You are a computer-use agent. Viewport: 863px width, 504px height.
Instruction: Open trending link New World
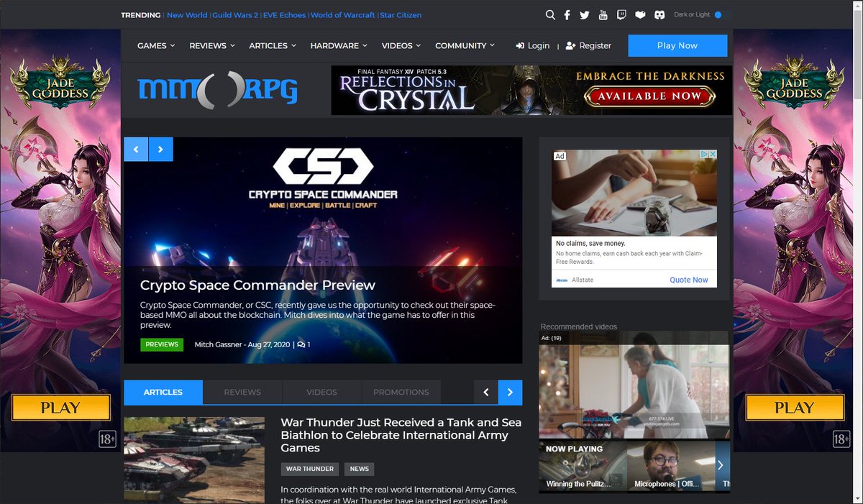click(x=187, y=15)
